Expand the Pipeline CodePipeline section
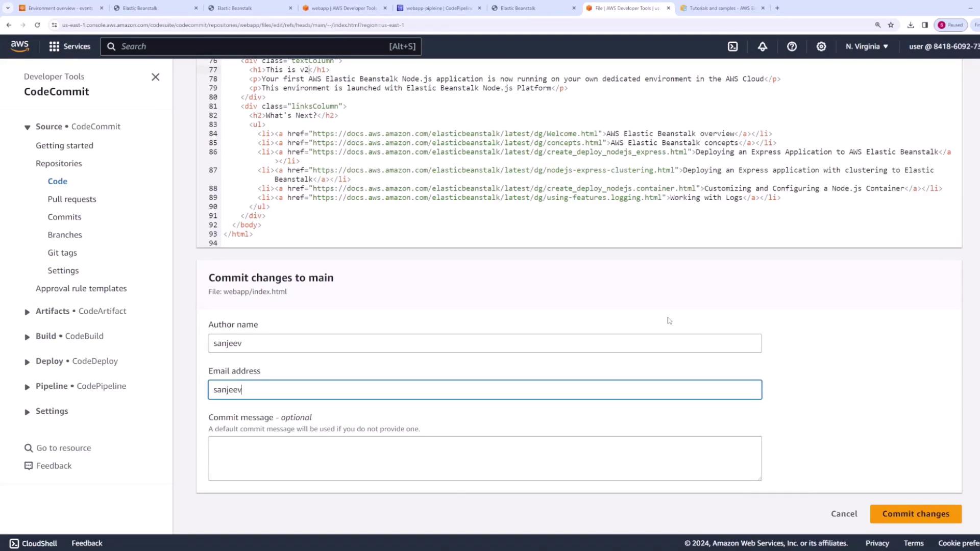 coord(28,387)
